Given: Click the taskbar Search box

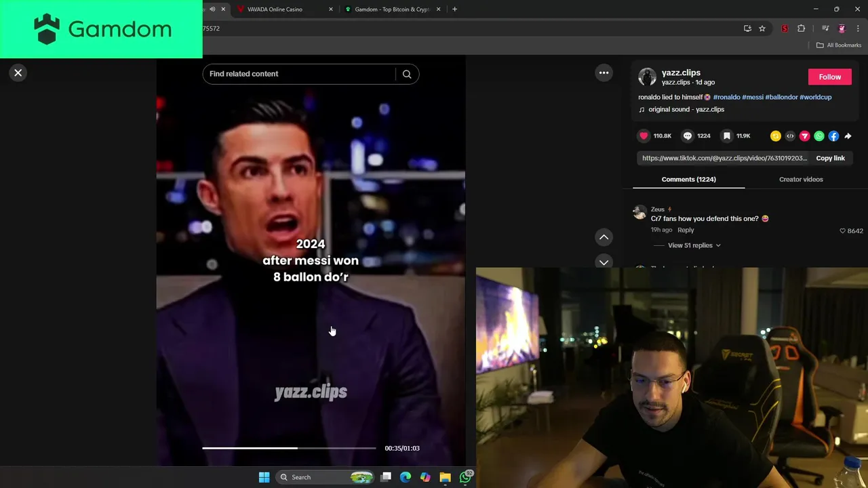Looking at the screenshot, I should (x=326, y=477).
